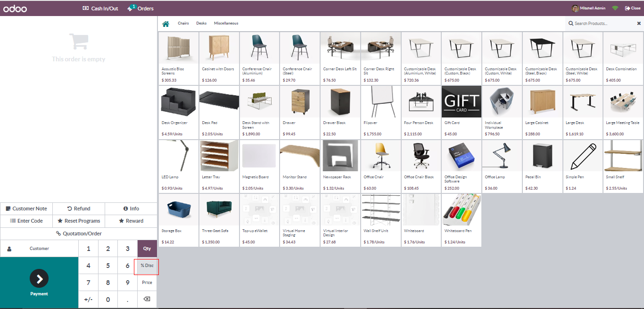The width and height of the screenshot is (644, 309).
Task: Select the Miscellaneous category
Action: tap(226, 24)
